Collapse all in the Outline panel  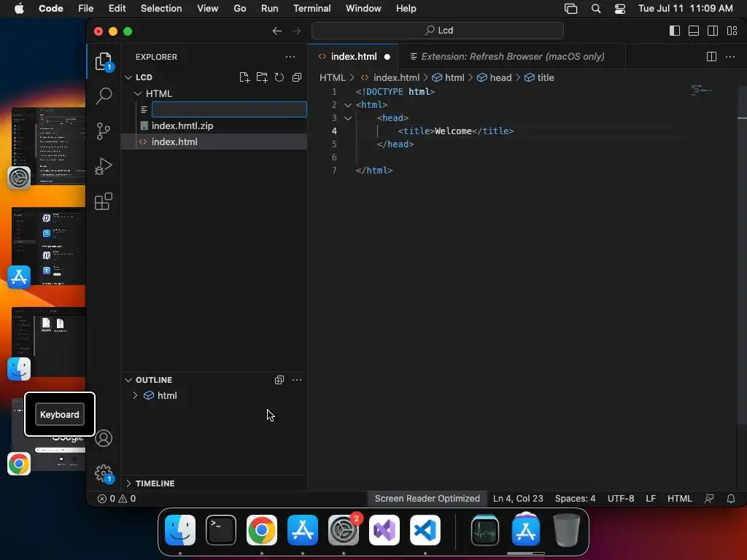coord(279,379)
